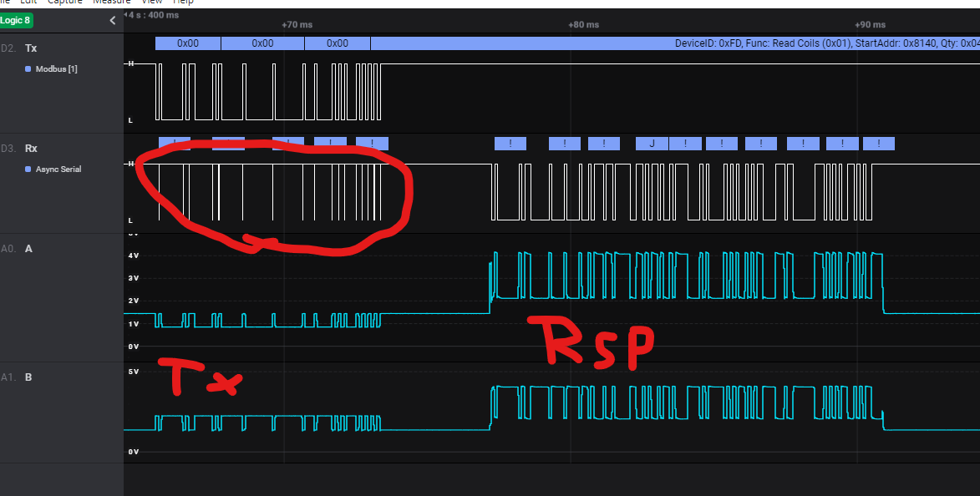Click the +80 ms time ruler marker
The width and height of the screenshot is (980, 496).
(x=584, y=25)
